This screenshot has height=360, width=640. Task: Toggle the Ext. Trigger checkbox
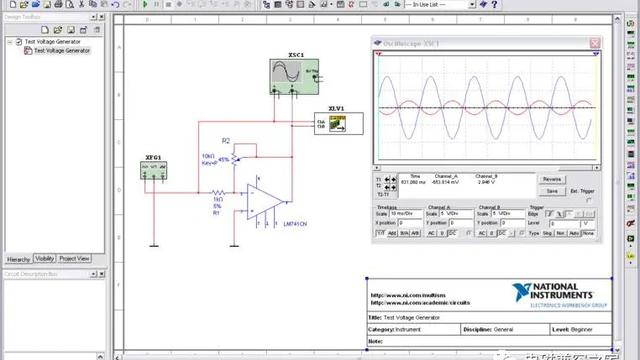coord(589,200)
